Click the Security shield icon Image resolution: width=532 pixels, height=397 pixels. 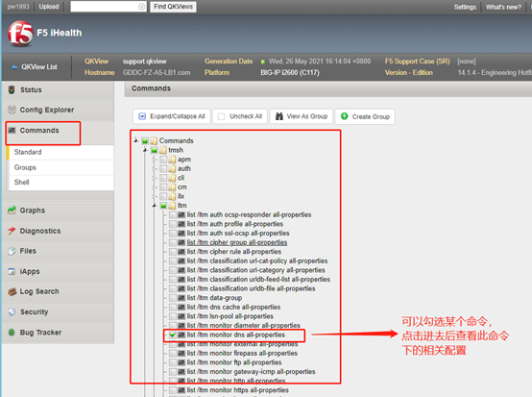(12, 311)
